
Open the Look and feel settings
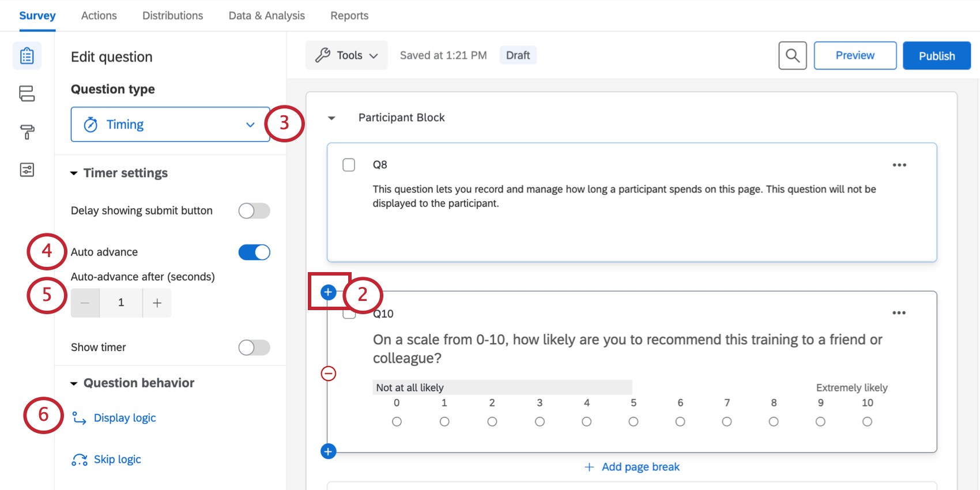click(27, 131)
